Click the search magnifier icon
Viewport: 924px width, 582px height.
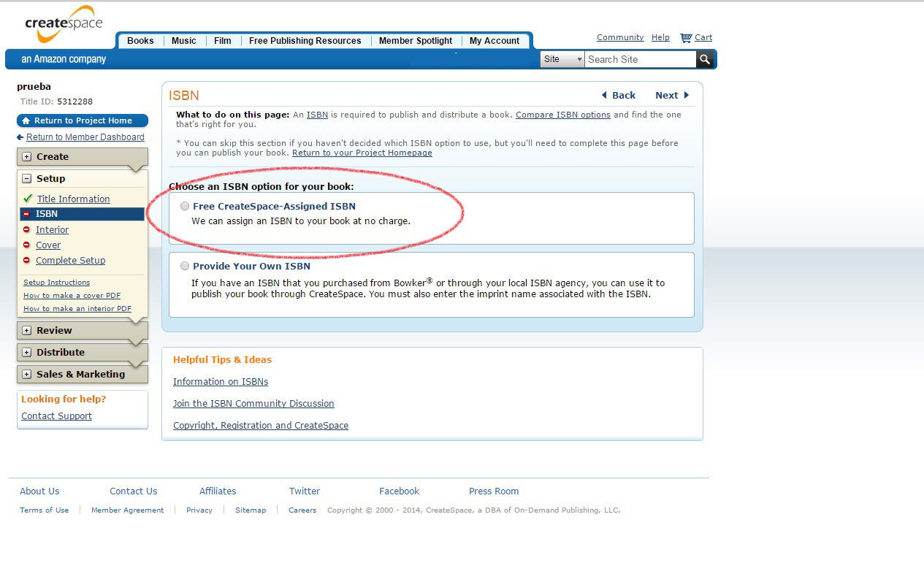coord(705,59)
